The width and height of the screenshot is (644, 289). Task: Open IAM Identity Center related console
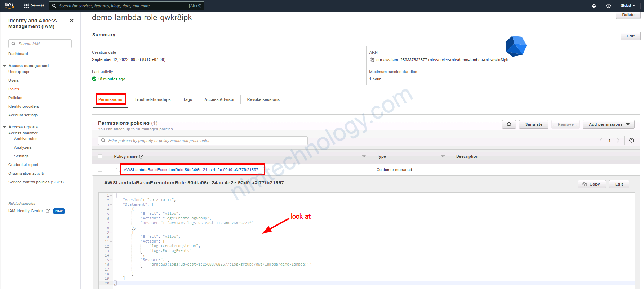coord(26,211)
